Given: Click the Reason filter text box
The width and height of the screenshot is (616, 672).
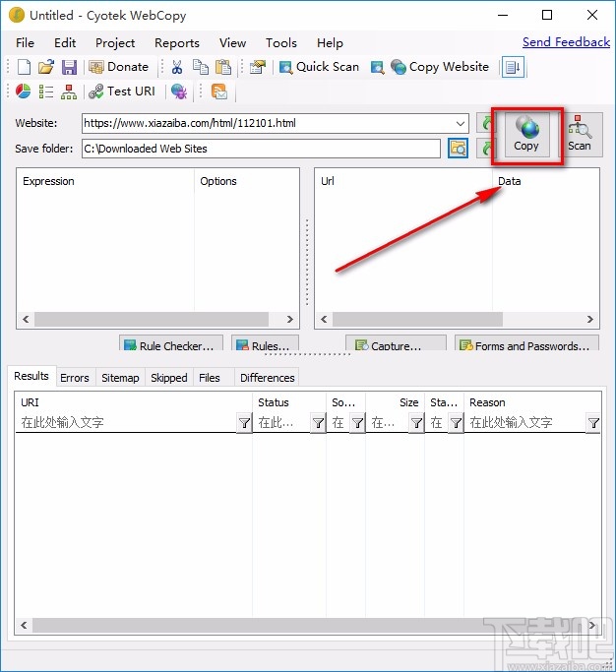Looking at the screenshot, I should (526, 423).
